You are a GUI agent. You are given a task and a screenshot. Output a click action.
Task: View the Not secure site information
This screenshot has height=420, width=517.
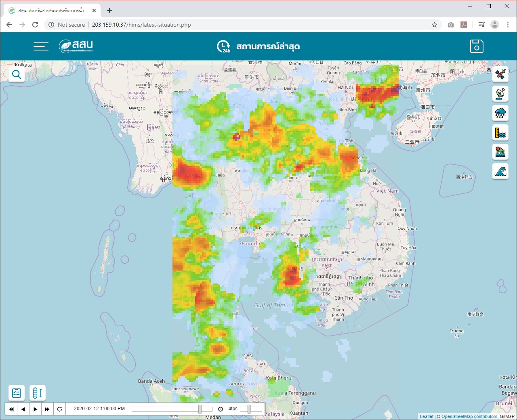pyautogui.click(x=67, y=25)
